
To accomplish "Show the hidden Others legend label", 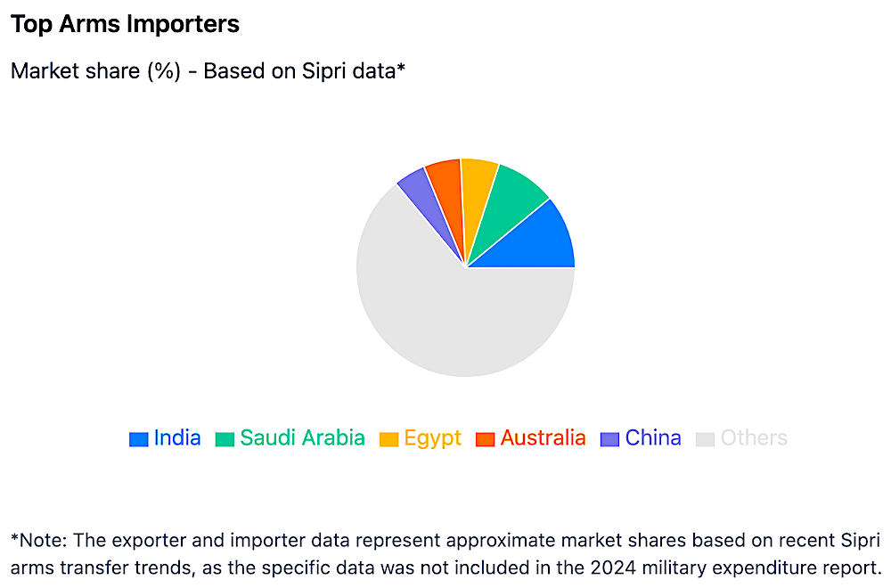I will pyautogui.click(x=754, y=438).
